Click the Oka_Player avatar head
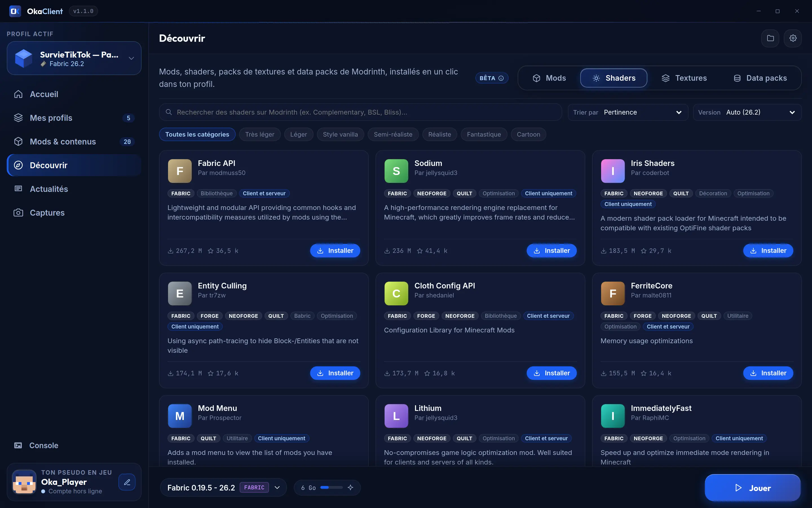The height and width of the screenshot is (508, 812). (24, 482)
